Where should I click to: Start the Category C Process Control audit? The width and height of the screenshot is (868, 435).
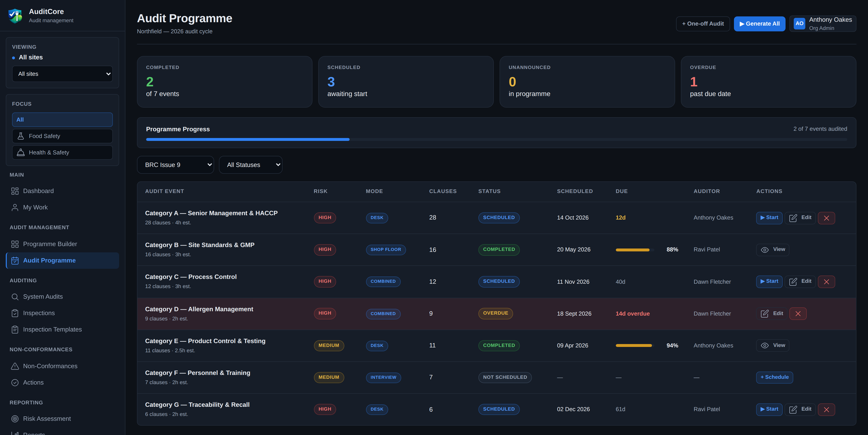769,281
